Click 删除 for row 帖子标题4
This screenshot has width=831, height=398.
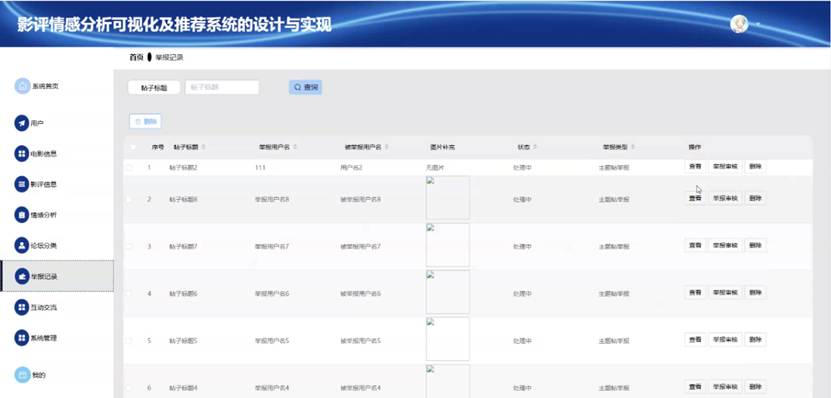coord(755,387)
